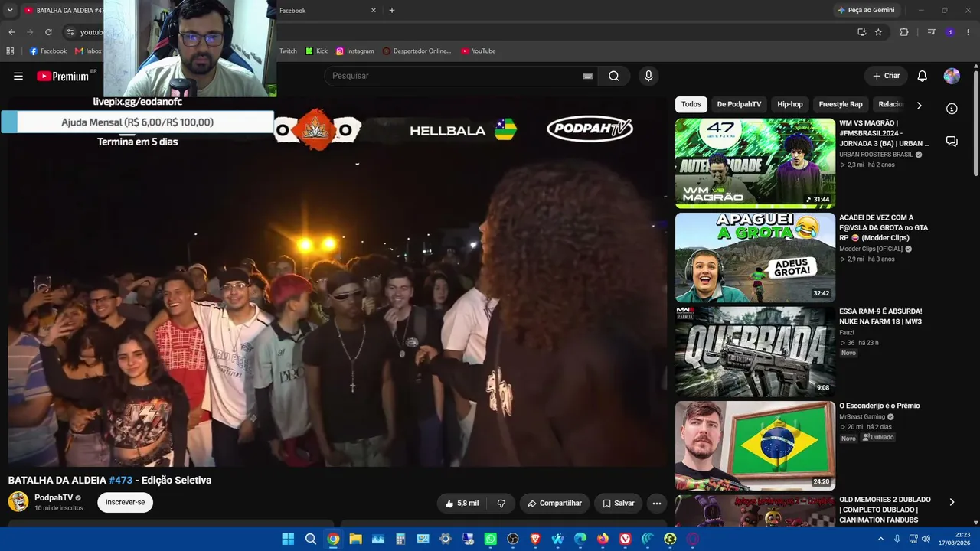Click the Criar button

click(886, 76)
